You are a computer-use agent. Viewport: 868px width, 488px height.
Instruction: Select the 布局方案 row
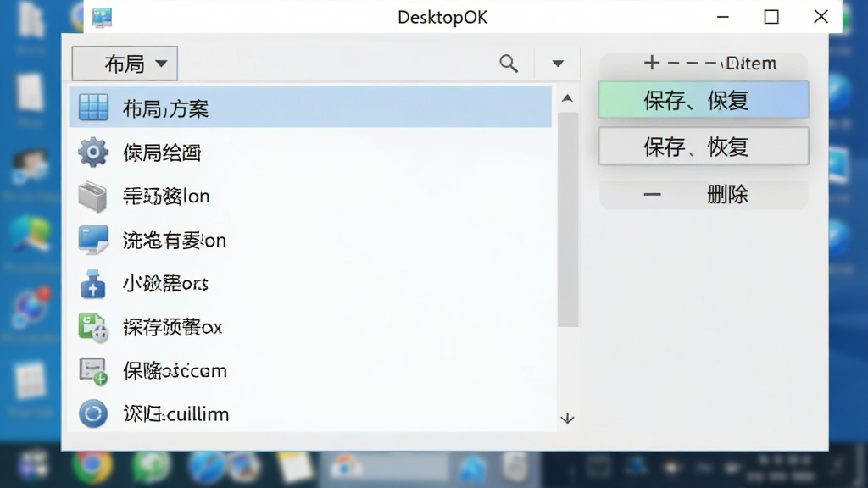click(310, 108)
